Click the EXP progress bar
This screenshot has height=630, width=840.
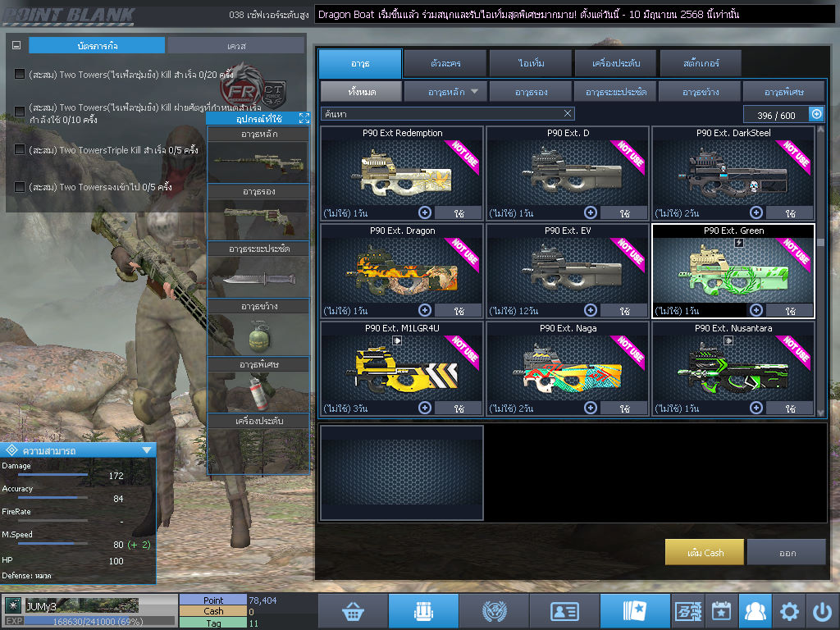pos(98,621)
